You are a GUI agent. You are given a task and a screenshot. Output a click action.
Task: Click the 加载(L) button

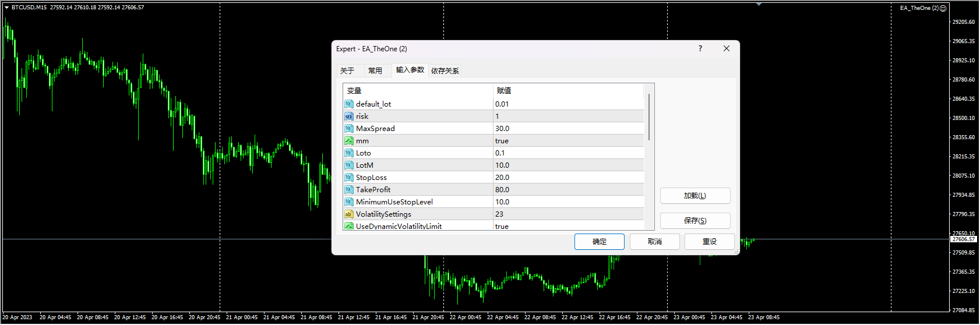click(695, 196)
